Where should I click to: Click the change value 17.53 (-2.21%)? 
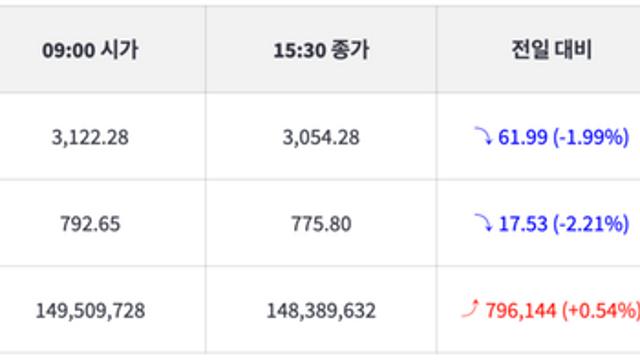(x=564, y=224)
